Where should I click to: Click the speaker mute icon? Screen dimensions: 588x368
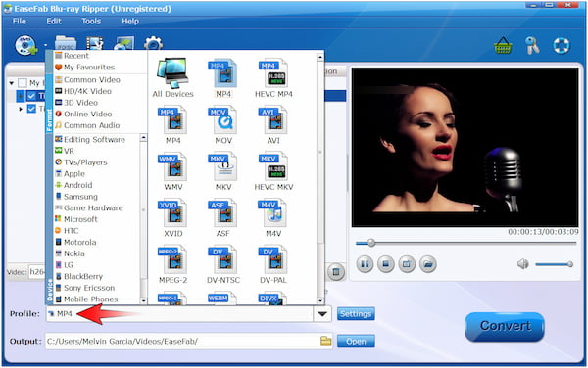[x=522, y=264]
